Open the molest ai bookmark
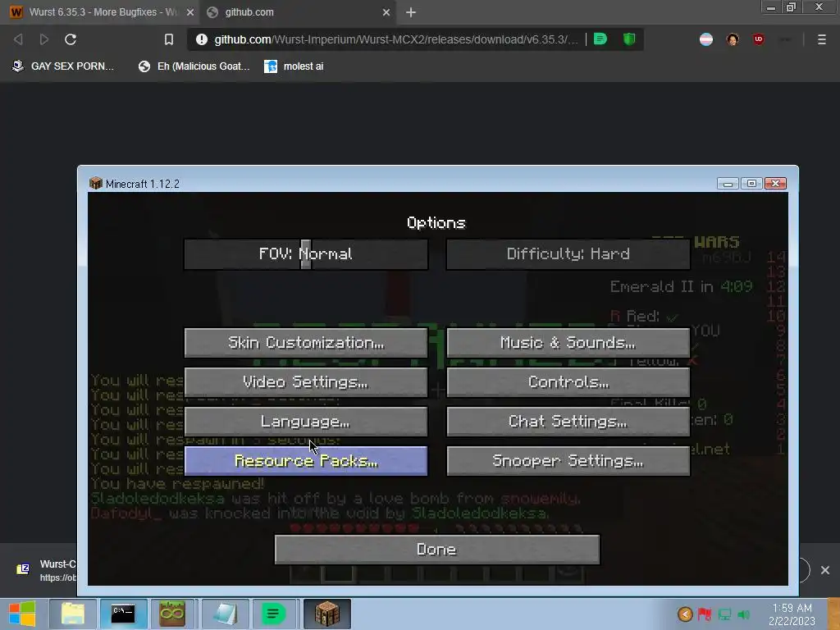840x630 pixels. (x=294, y=66)
